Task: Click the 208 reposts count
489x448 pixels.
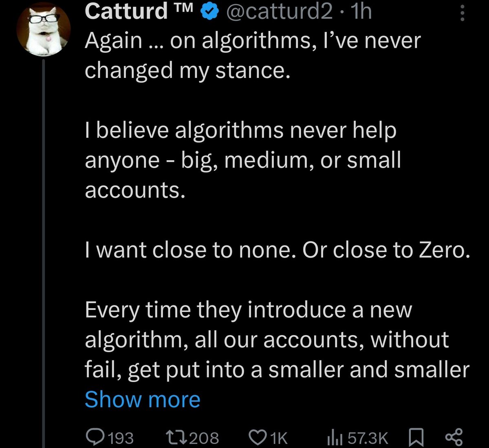Action: click(205, 438)
